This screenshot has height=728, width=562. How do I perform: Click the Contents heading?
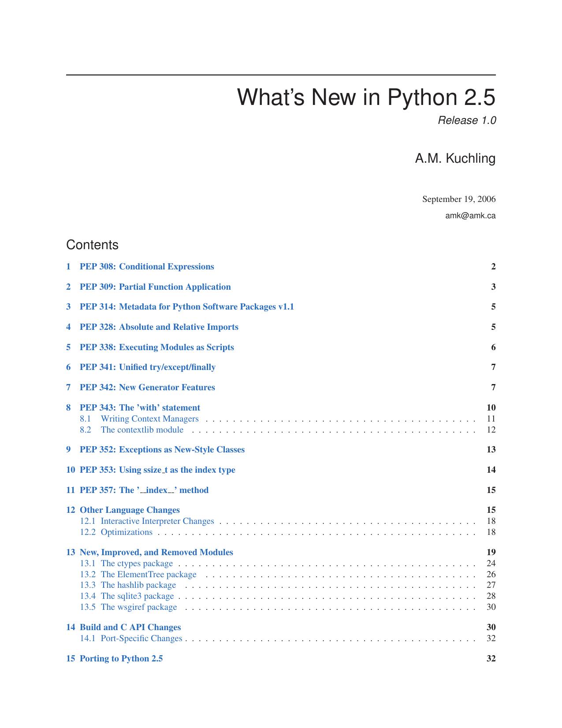click(x=92, y=245)
